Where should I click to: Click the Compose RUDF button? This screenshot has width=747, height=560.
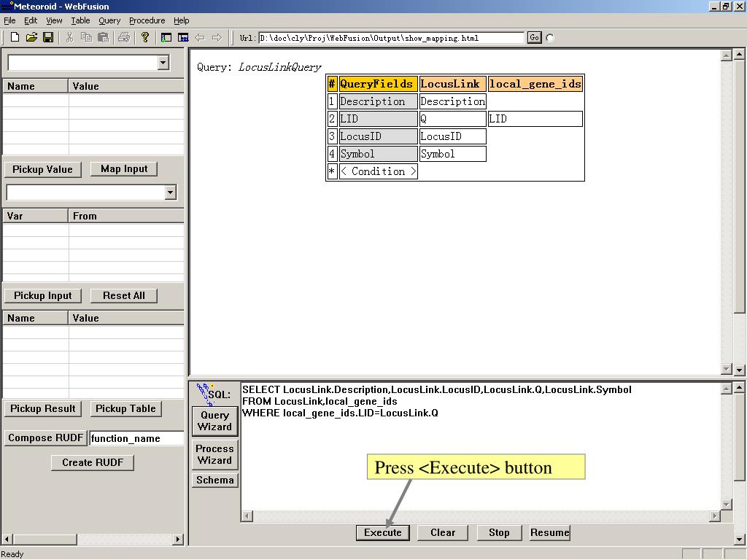46,437
